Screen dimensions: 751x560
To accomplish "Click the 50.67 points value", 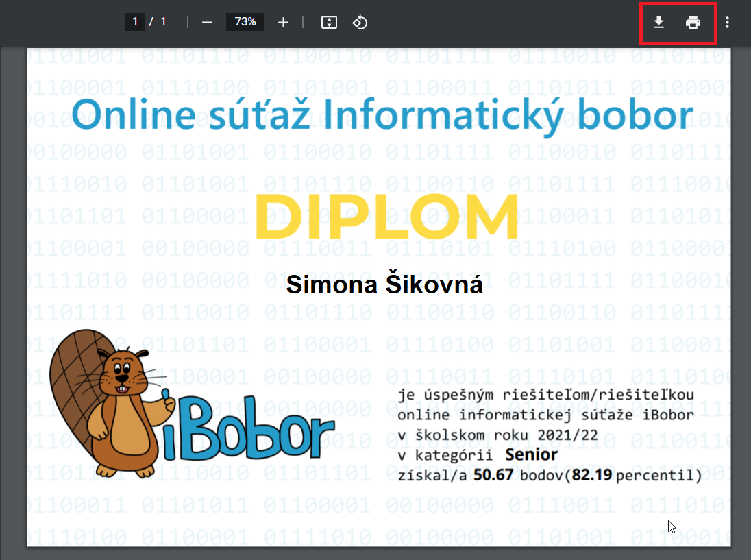I will [493, 474].
